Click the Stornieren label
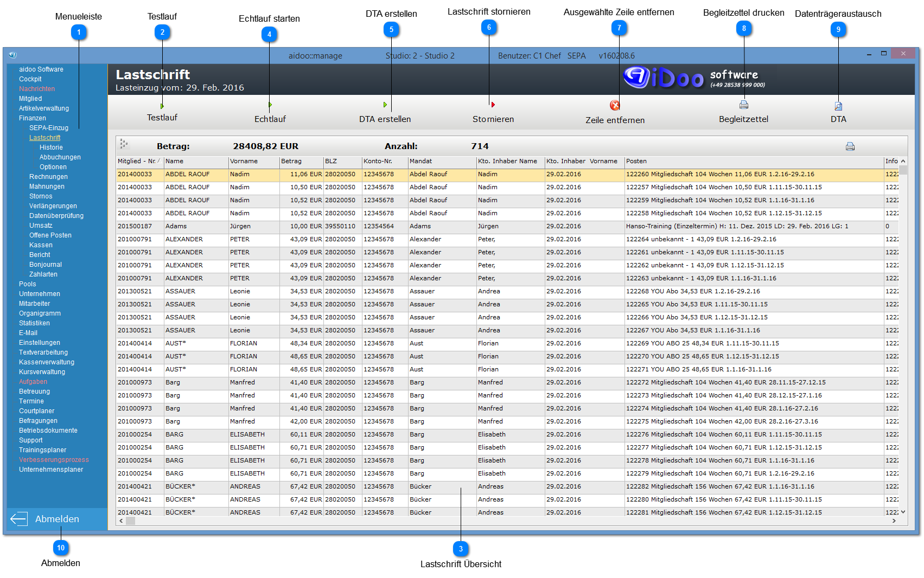 493,119
